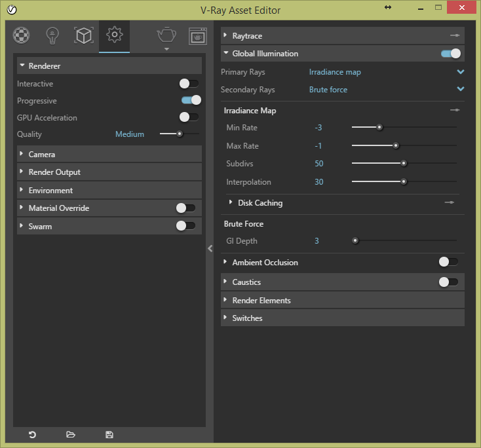Click the load settings from file icon

pyautogui.click(x=71, y=434)
